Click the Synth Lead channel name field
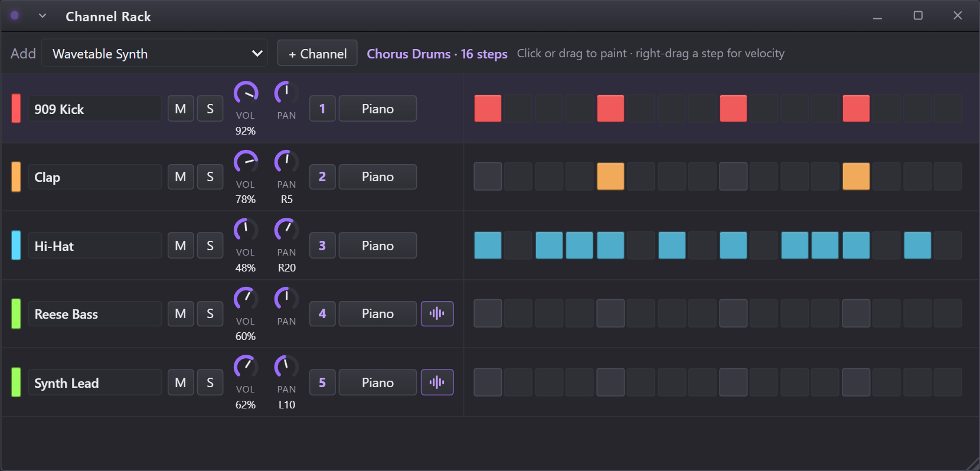Viewport: 980px width, 471px height. coord(95,382)
